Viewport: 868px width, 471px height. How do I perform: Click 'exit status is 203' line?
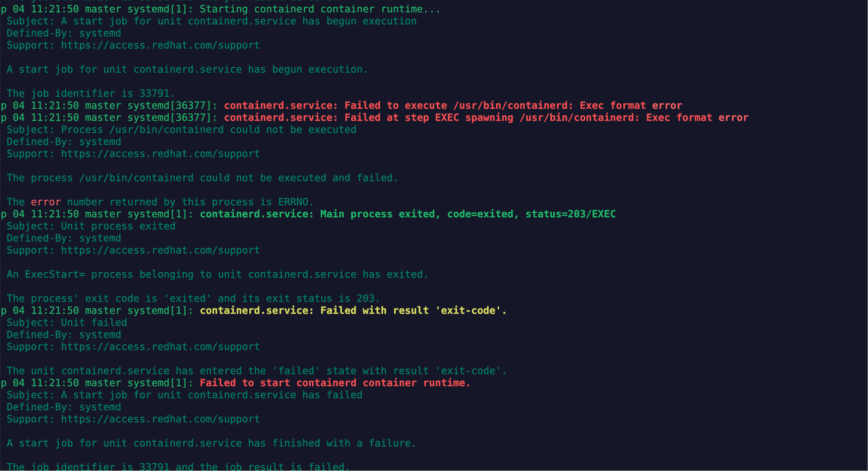point(193,298)
